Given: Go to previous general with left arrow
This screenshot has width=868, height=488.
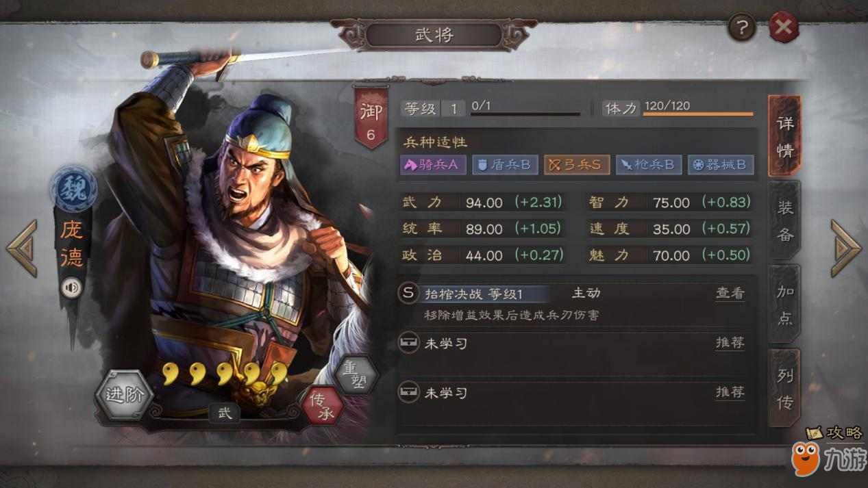Looking at the screenshot, I should pyautogui.click(x=22, y=248).
